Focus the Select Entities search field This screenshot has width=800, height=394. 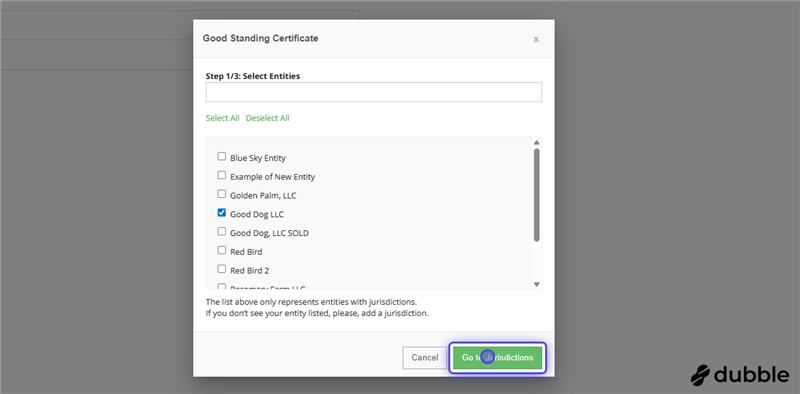373,92
